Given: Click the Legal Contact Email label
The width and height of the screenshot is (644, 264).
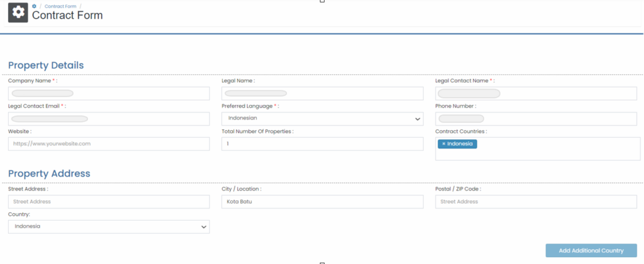Looking at the screenshot, I should click(x=37, y=106).
